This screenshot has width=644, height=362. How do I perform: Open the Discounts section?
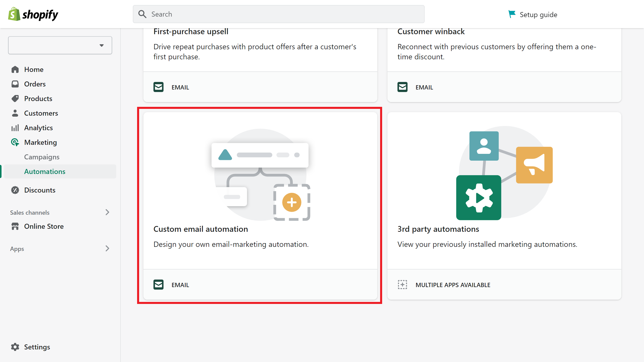pos(40,190)
